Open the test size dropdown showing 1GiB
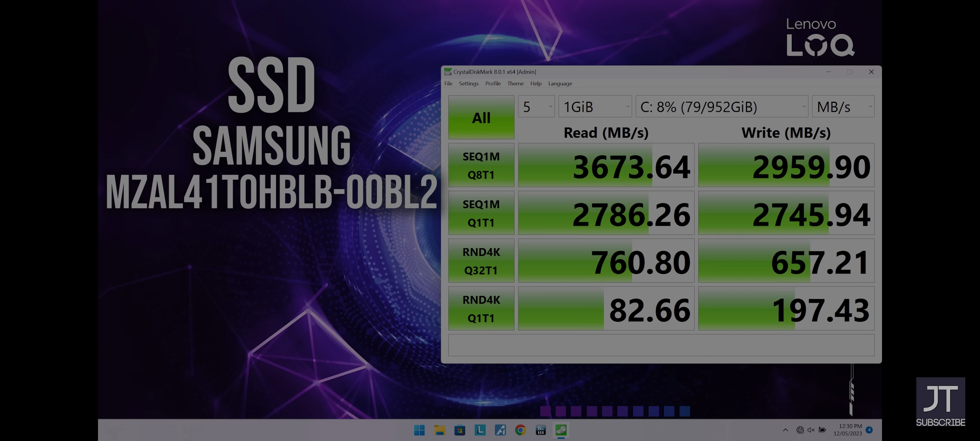Viewport: 980px width, 441px height. pyautogui.click(x=595, y=107)
